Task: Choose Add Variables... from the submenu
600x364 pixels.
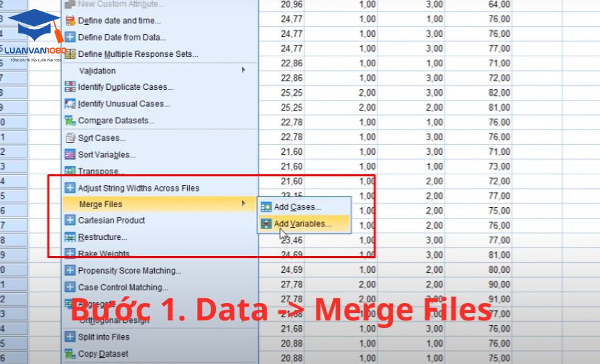Action: pos(304,223)
